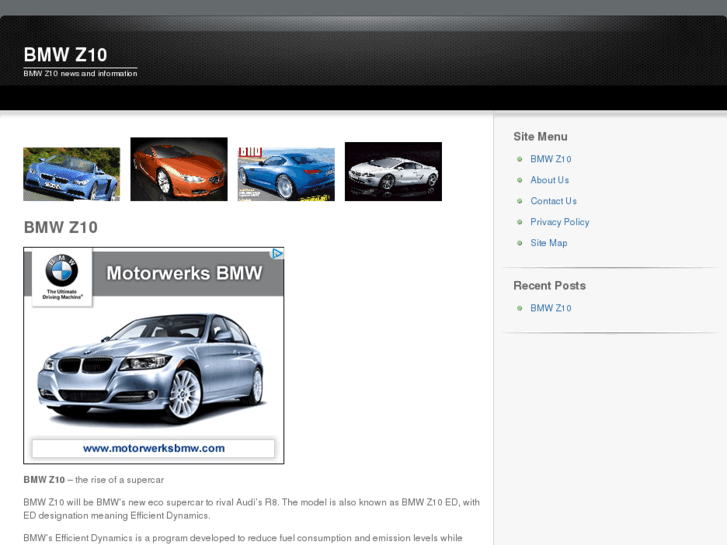Click the paragraph mentioning Audi's R8
This screenshot has width=727, height=545.
(251, 509)
